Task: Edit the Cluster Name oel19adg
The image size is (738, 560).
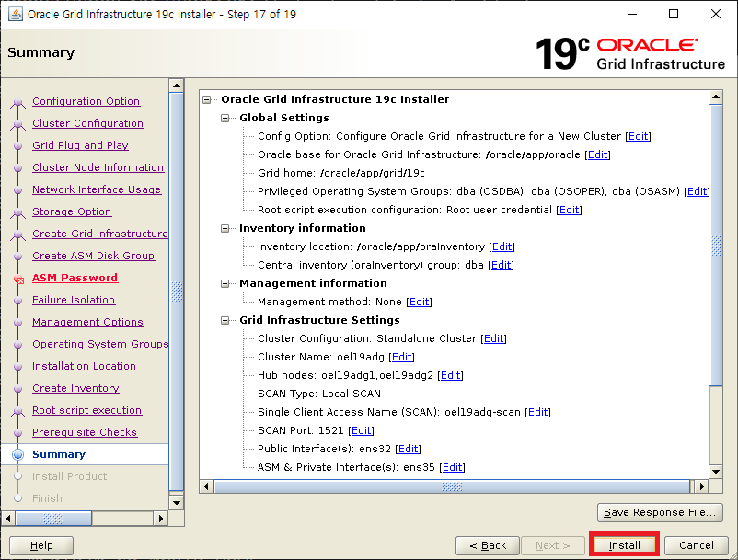Action: tap(401, 357)
